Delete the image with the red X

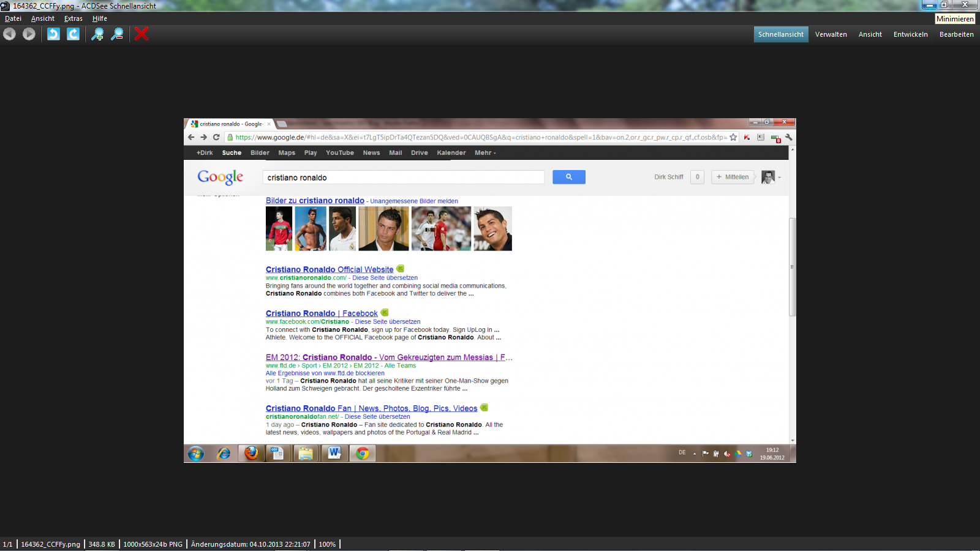click(141, 34)
